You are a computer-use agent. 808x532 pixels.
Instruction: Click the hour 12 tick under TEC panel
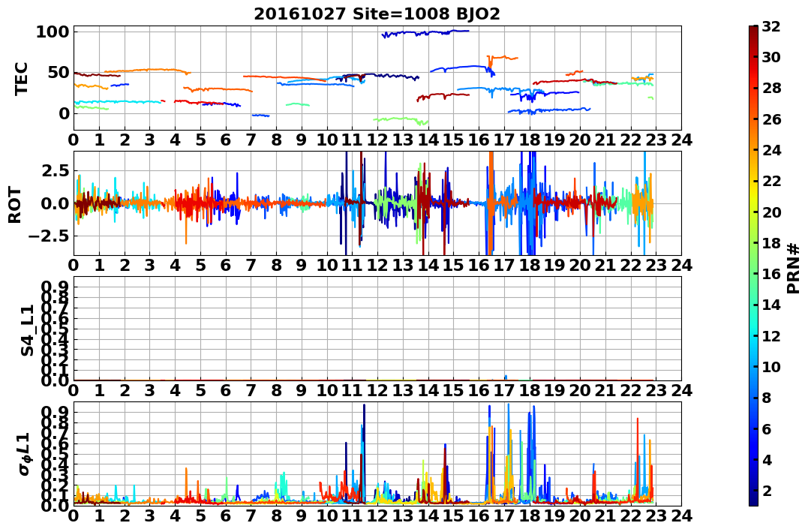click(x=377, y=140)
